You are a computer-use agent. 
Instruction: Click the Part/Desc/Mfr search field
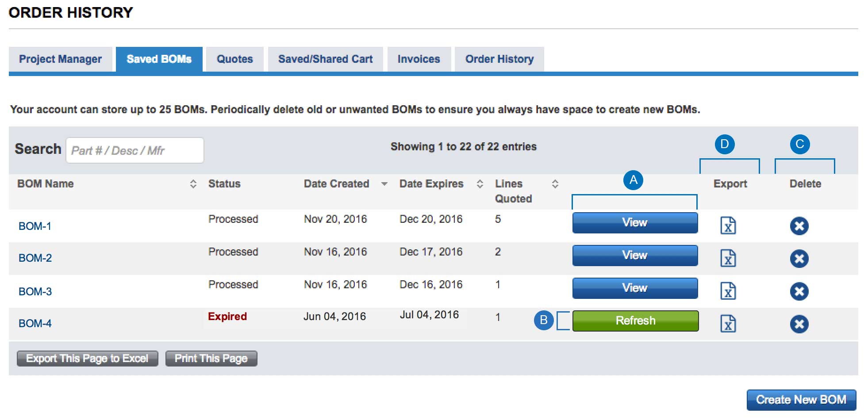134,150
